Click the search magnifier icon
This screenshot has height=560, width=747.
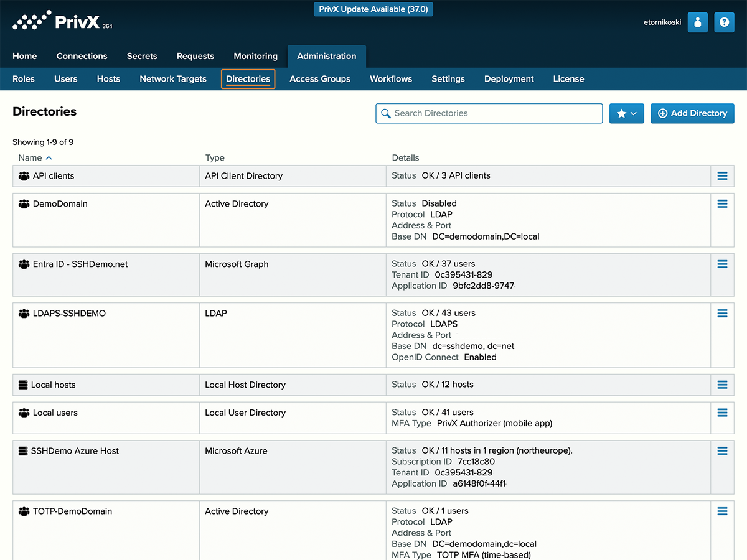pyautogui.click(x=386, y=113)
